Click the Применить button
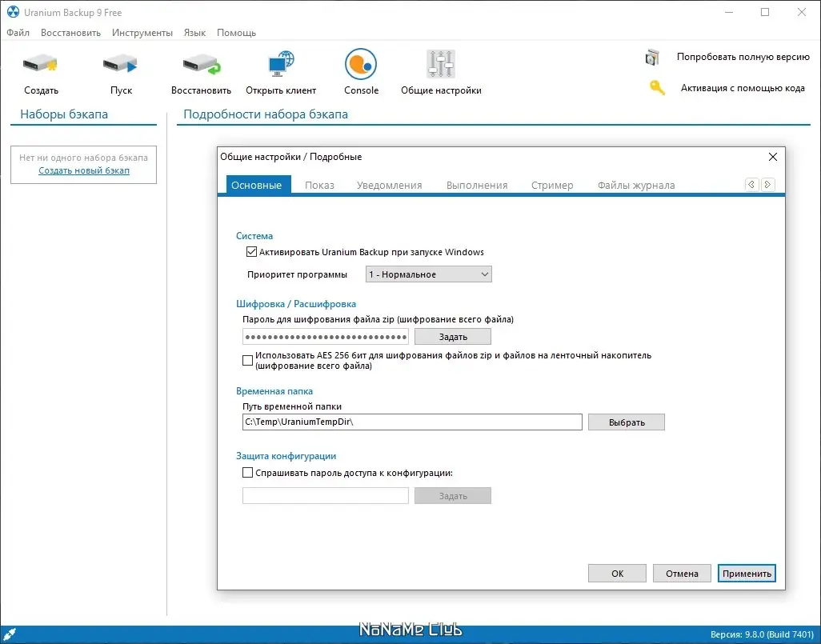821x644 pixels. (x=747, y=574)
